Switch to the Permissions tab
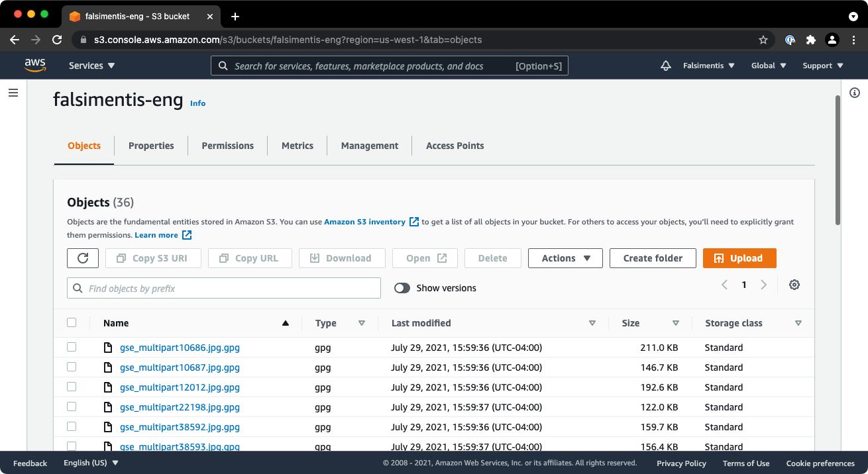The width and height of the screenshot is (868, 474). coord(228,146)
